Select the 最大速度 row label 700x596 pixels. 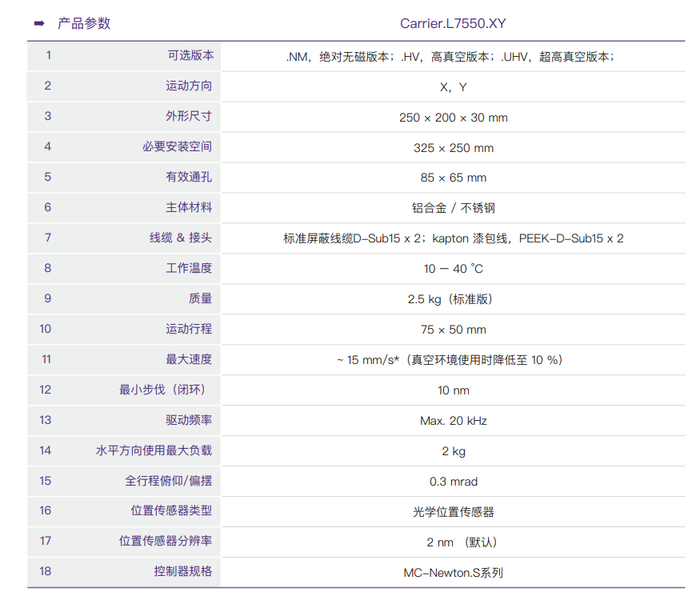coord(189,359)
